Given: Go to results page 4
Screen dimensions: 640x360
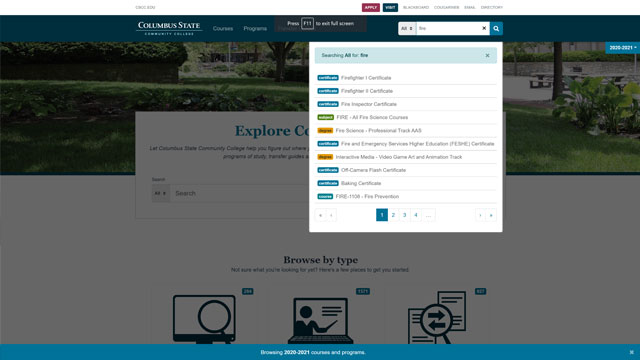Looking at the screenshot, I should pyautogui.click(x=416, y=215).
